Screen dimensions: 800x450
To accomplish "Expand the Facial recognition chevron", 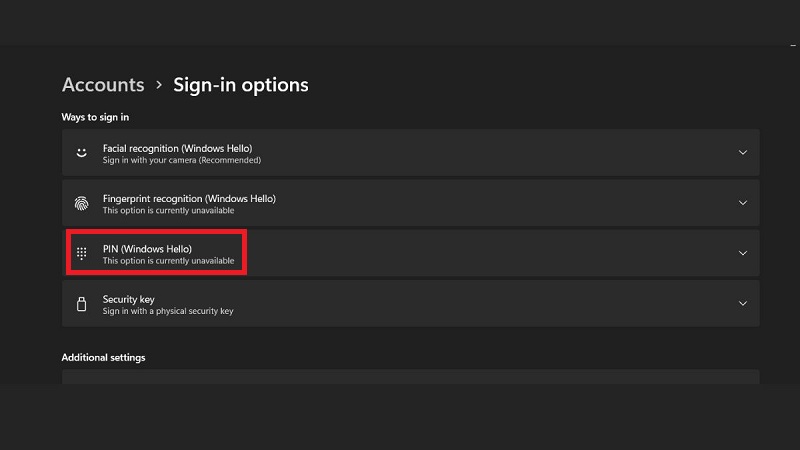I will (x=742, y=153).
